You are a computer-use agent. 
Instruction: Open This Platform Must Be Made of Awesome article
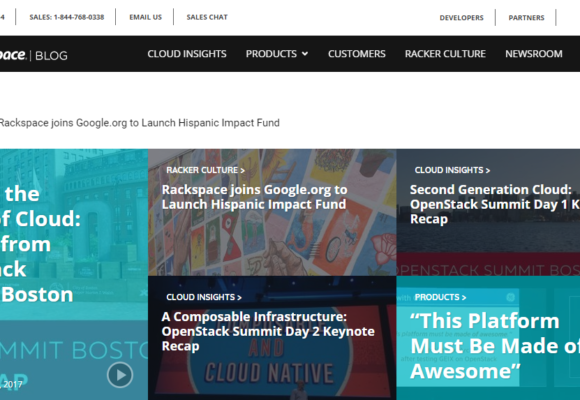[495, 346]
